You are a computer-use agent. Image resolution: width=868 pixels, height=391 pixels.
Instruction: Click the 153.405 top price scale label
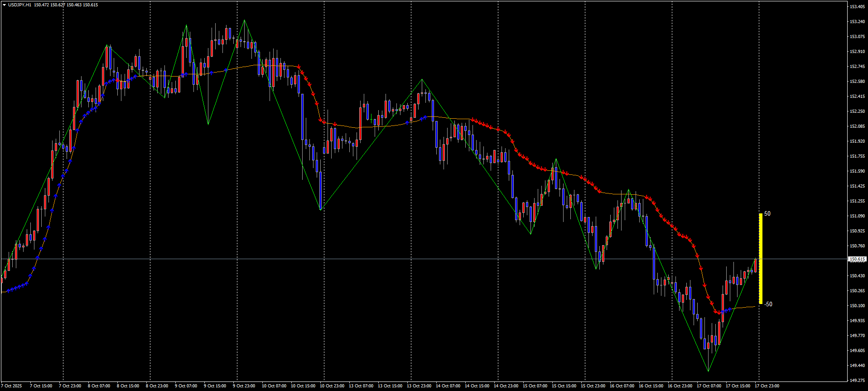coord(858,7)
